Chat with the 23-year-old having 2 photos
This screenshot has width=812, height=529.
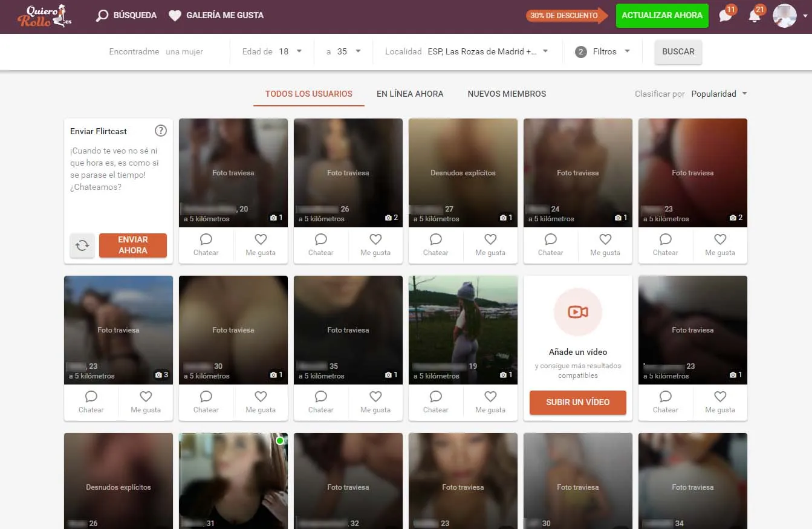point(666,245)
